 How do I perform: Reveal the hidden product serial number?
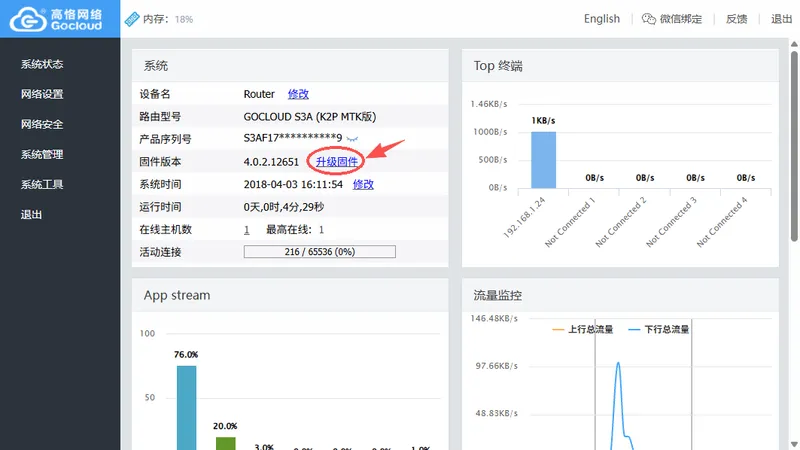(x=352, y=139)
